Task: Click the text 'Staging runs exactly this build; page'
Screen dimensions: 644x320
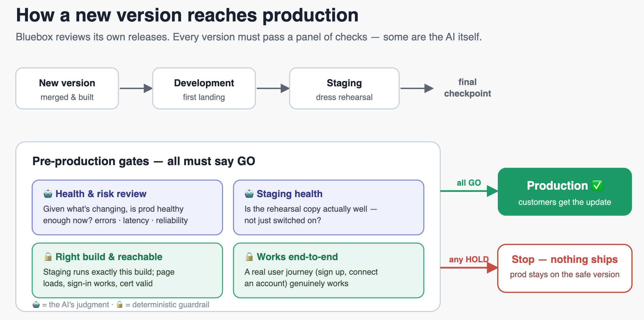Action: 109,272
